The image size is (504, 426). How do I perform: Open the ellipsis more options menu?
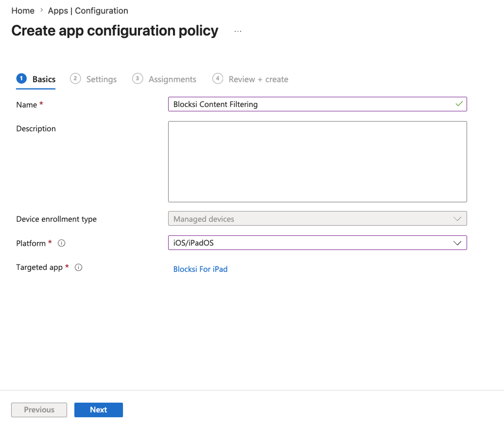coord(238,31)
